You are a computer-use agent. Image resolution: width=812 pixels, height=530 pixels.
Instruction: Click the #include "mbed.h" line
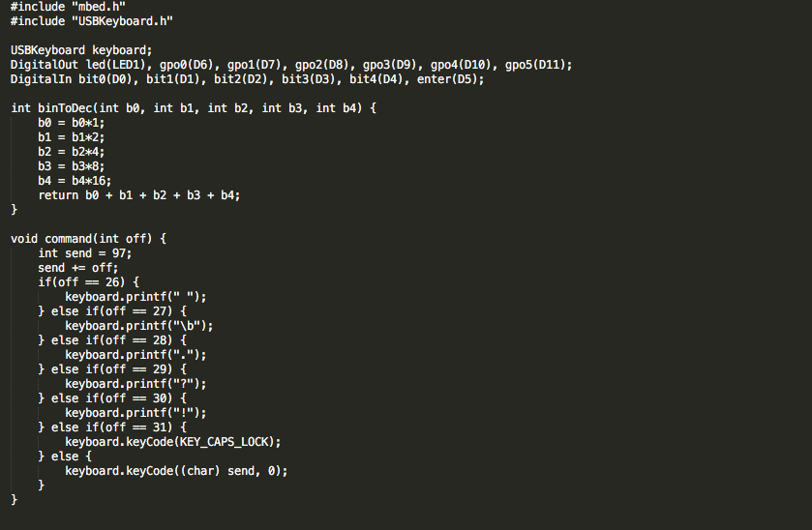tap(67, 7)
